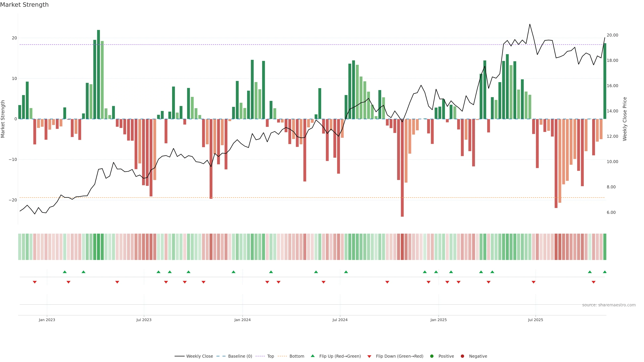644x362 pixels.
Task: Click the final dark green heatmap cell
Action: pyautogui.click(x=605, y=247)
